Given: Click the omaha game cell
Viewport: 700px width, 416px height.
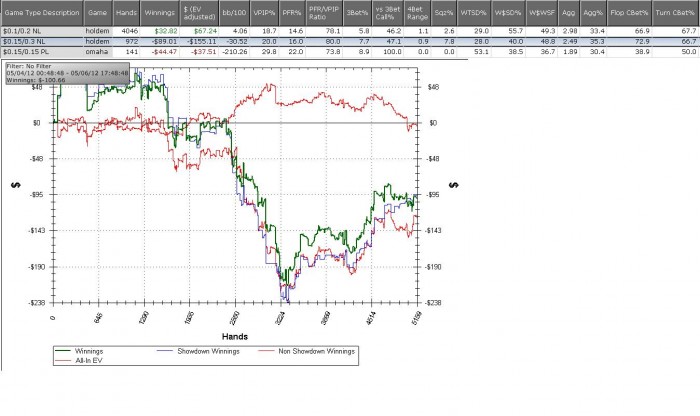Looking at the screenshot, I should point(98,52).
